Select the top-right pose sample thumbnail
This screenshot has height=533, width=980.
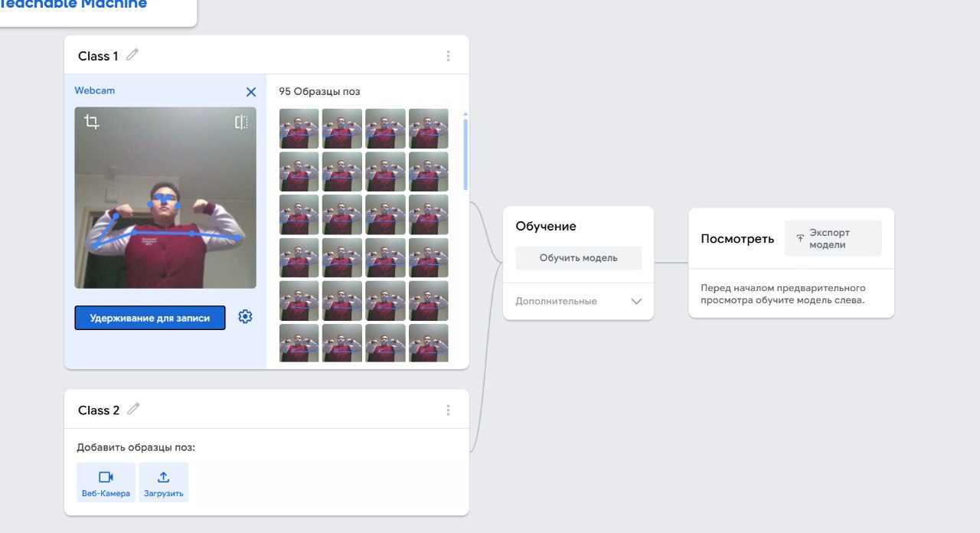click(428, 129)
